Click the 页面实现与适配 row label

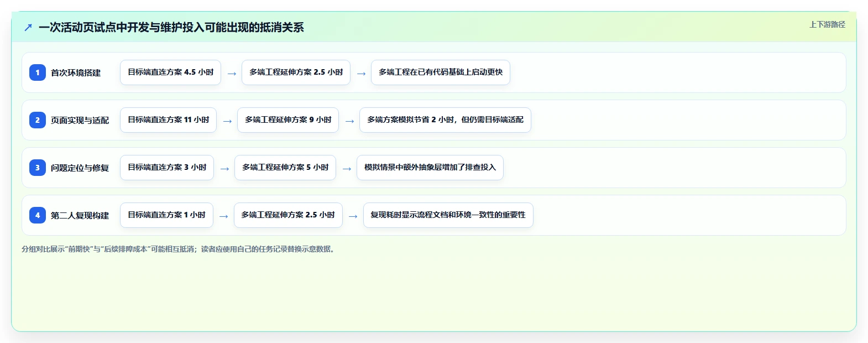80,120
